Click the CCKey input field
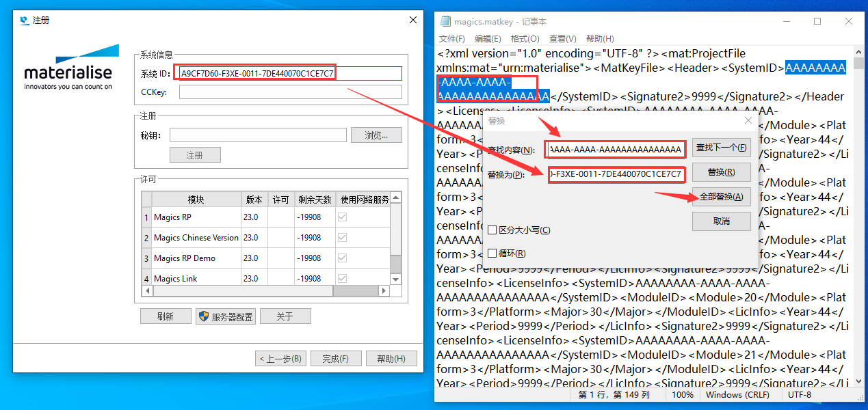 291,92
